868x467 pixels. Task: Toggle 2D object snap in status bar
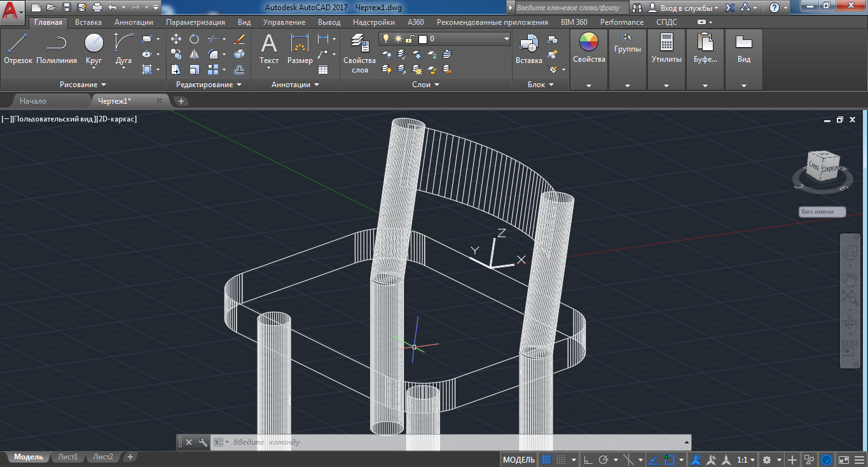coord(670,459)
